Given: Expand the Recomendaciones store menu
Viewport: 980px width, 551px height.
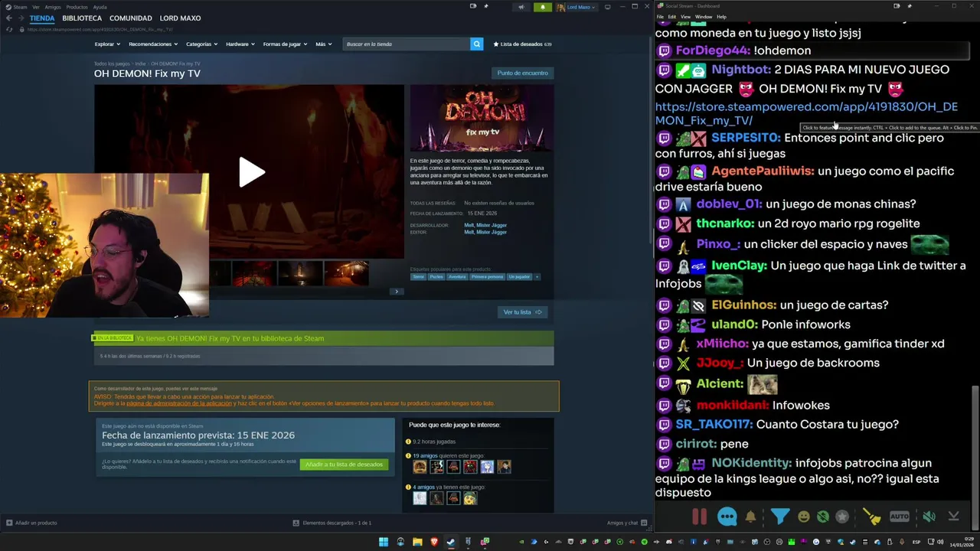Looking at the screenshot, I should 152,44.
